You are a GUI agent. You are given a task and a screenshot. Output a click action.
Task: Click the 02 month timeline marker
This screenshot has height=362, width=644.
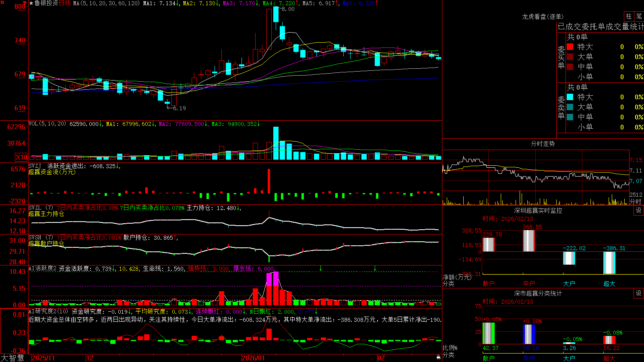[x=381, y=358]
